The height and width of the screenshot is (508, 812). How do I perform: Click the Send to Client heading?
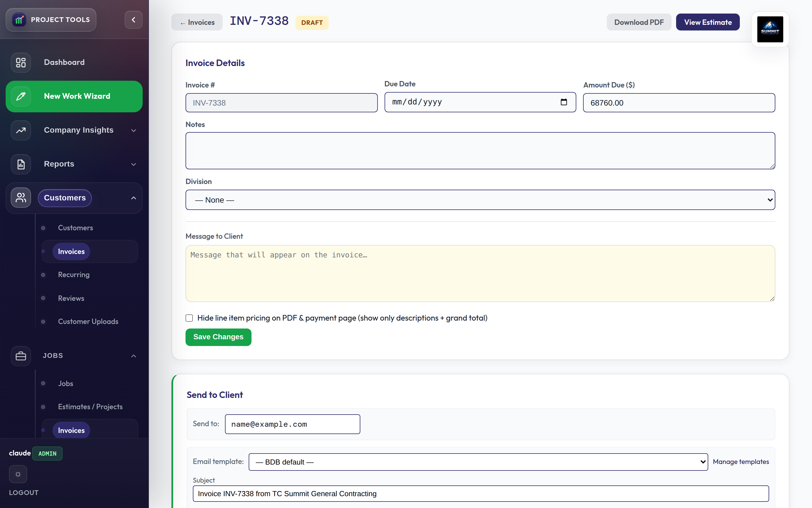pyautogui.click(x=215, y=395)
